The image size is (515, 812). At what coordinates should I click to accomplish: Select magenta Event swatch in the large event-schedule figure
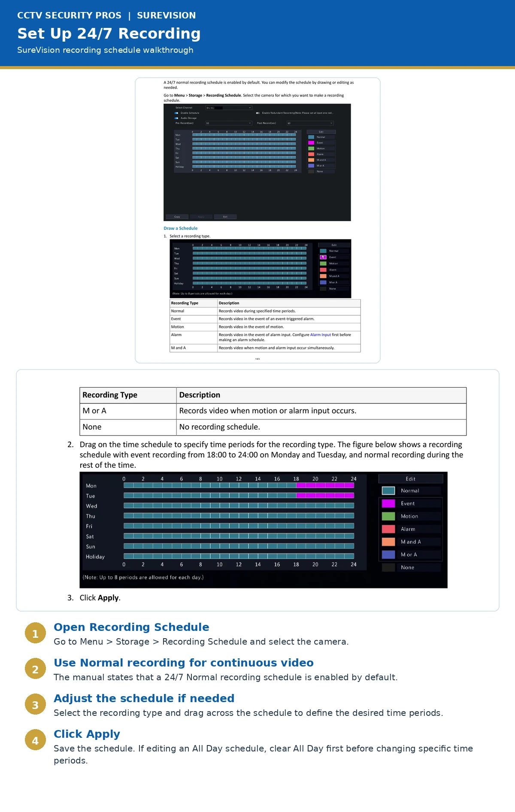[388, 503]
